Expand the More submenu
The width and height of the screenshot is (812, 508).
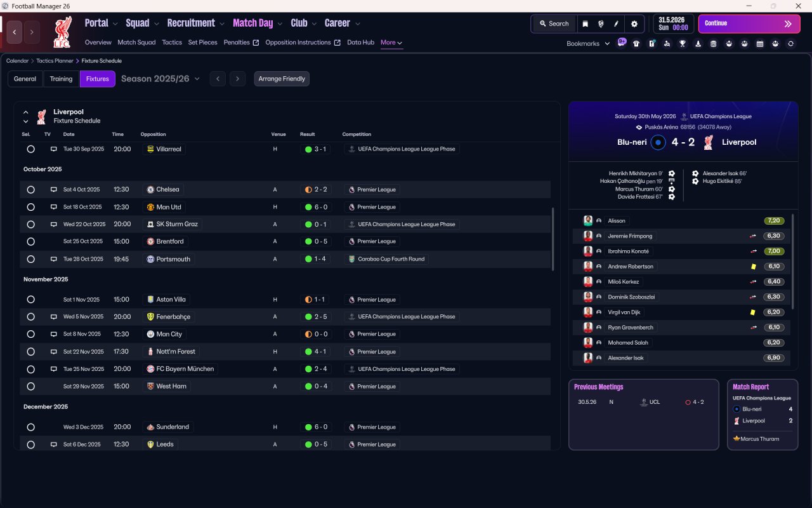391,43
